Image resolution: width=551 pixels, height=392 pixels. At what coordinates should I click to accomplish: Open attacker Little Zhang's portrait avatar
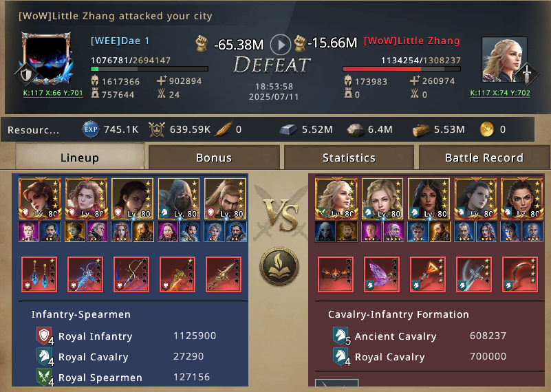(x=505, y=59)
